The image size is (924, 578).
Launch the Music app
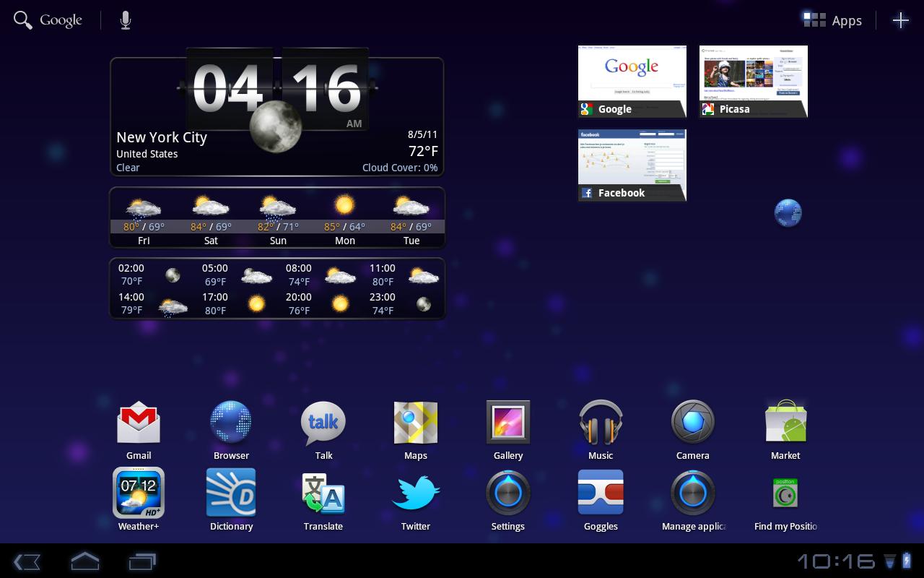(601, 431)
